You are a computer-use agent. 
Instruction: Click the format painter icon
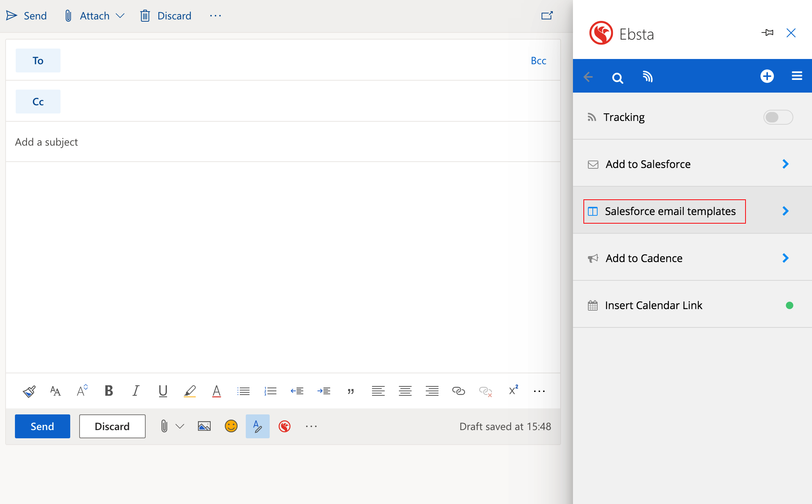point(29,391)
